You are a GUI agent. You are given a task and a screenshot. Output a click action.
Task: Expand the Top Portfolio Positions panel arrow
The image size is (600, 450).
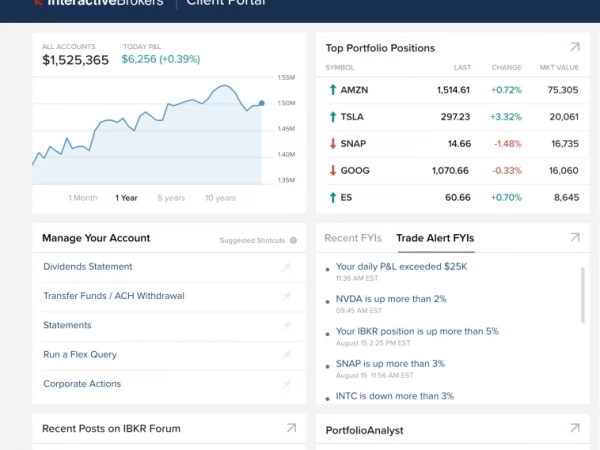(x=575, y=47)
